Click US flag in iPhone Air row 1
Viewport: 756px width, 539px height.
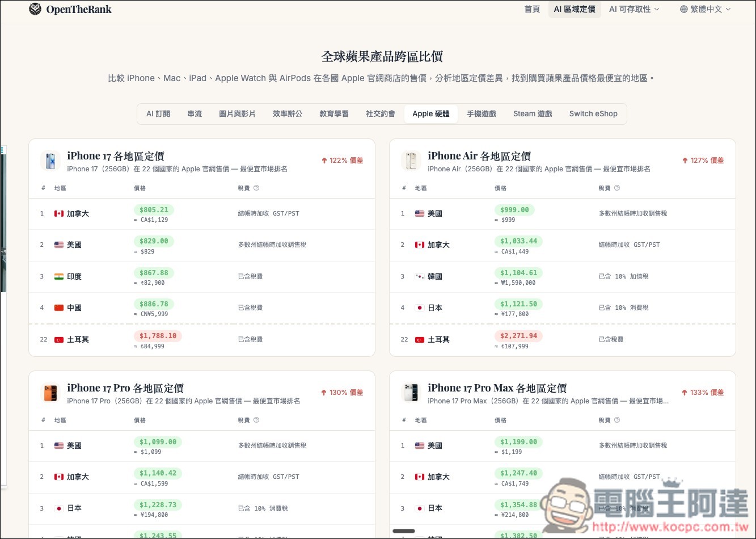(420, 214)
